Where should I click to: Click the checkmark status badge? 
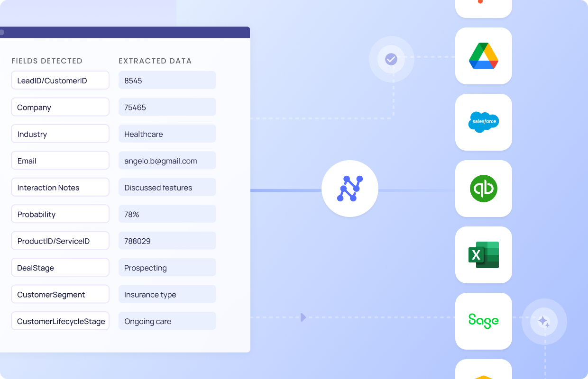coord(391,59)
